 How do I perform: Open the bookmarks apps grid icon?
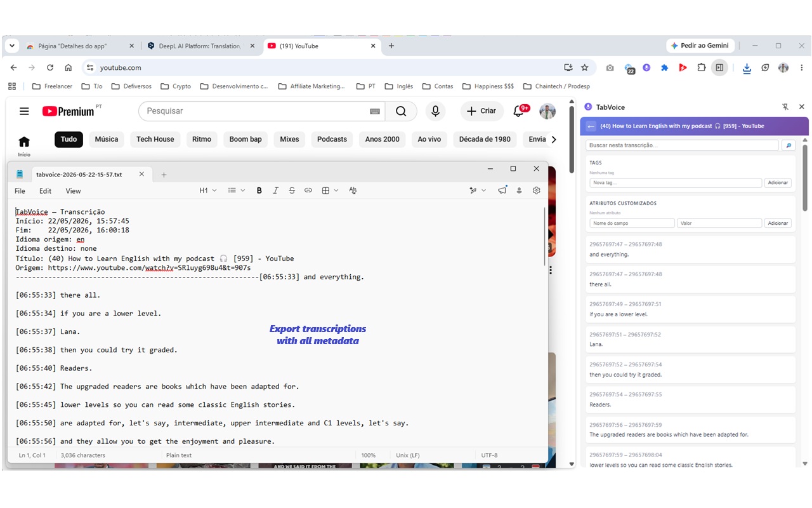tap(12, 86)
